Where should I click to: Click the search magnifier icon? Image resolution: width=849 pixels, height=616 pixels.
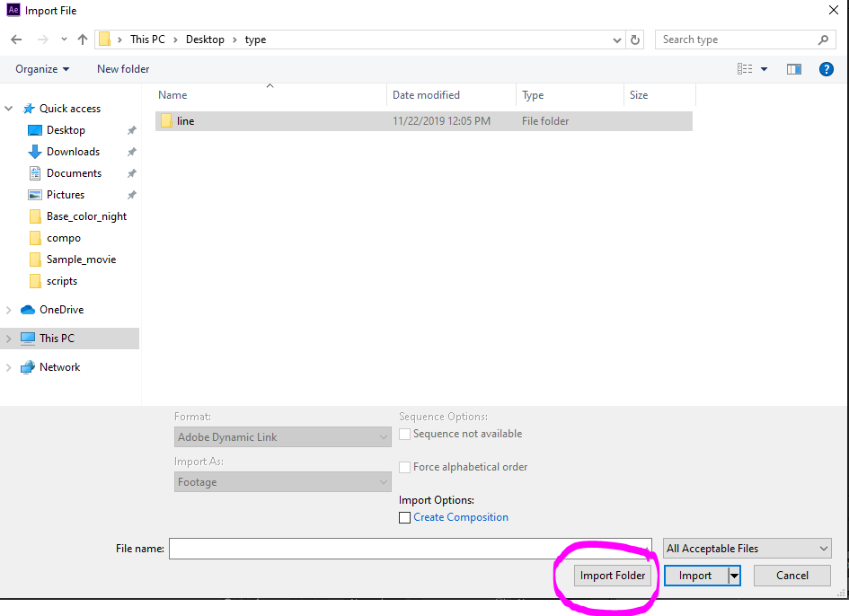(823, 39)
